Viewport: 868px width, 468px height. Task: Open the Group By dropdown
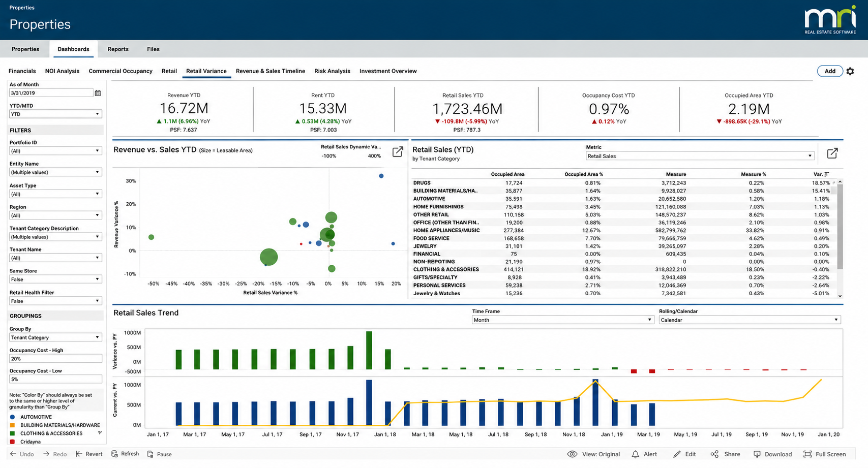[55, 337]
